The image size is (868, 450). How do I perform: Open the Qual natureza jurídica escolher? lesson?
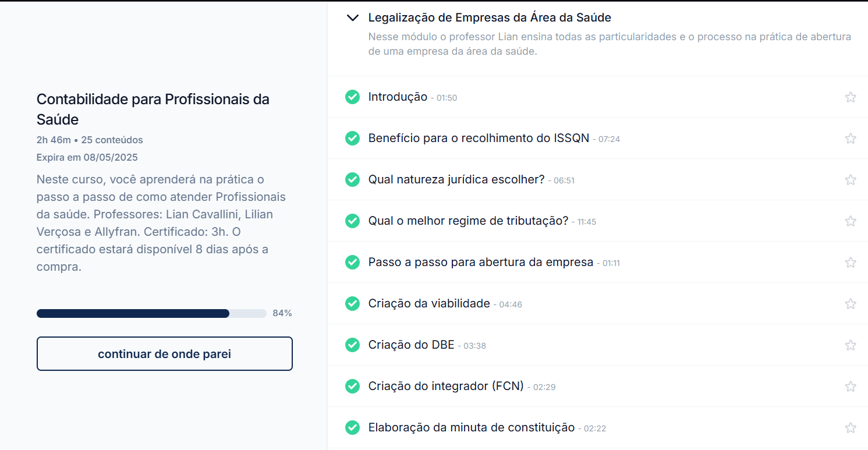[456, 179]
